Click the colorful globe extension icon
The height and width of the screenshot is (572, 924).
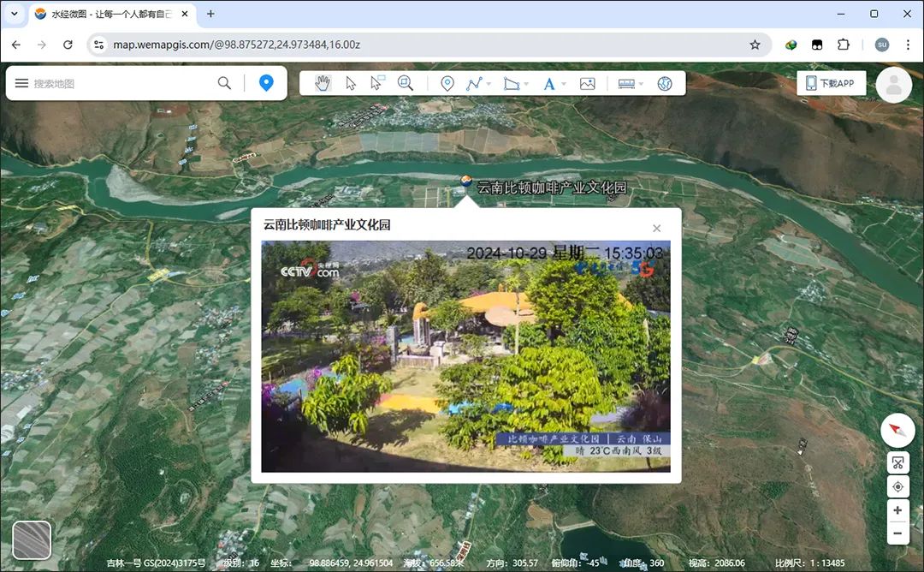(791, 45)
